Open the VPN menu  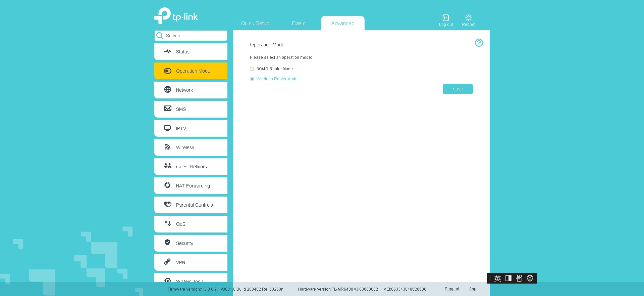coord(191,262)
